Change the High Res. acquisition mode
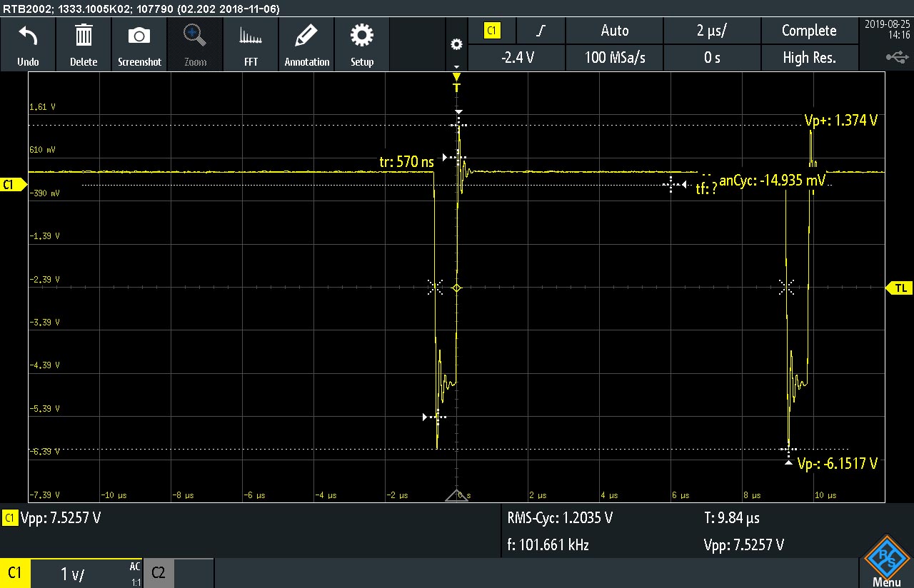The width and height of the screenshot is (914, 588). click(x=809, y=58)
